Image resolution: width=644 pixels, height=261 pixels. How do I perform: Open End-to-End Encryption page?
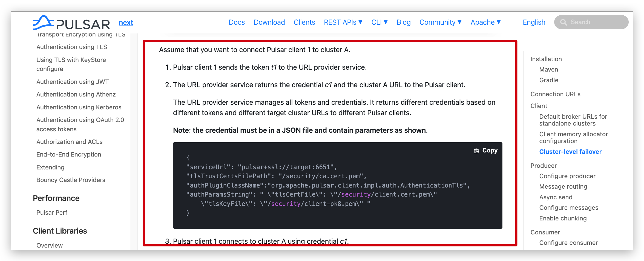(69, 154)
